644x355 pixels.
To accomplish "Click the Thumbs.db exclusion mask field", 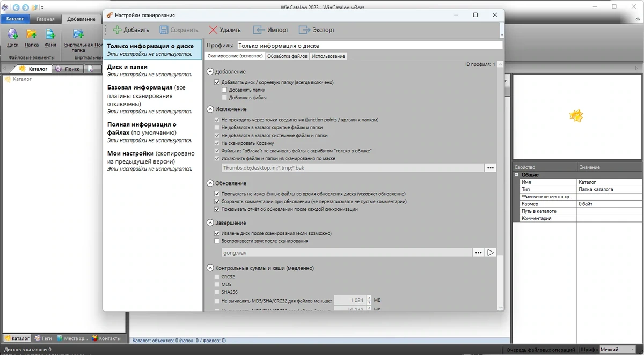I will (353, 168).
